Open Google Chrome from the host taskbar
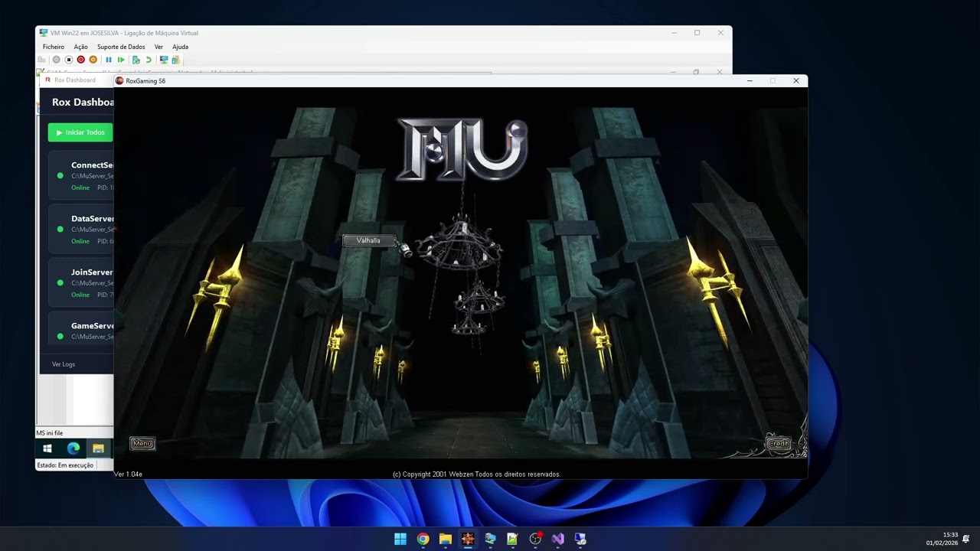980x551 pixels. pos(423,539)
